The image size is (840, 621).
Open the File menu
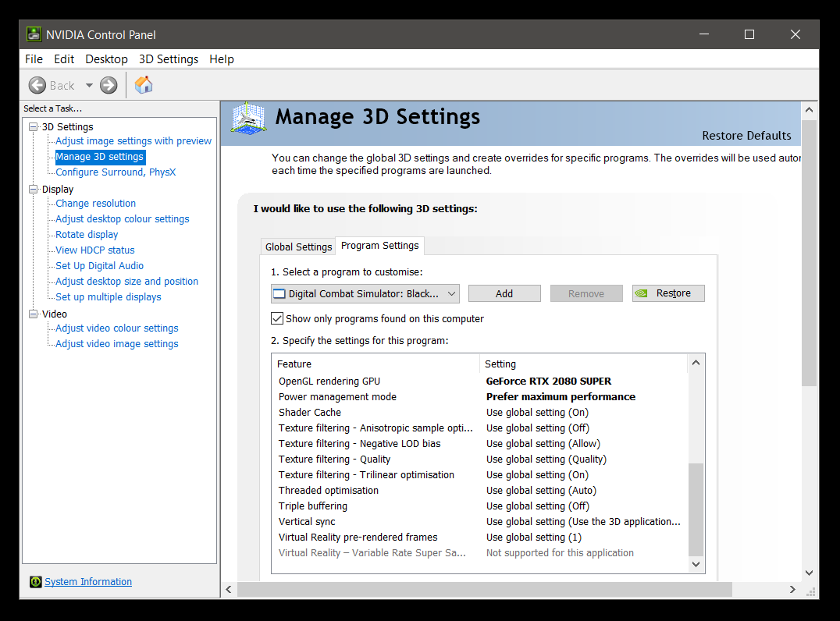point(34,59)
